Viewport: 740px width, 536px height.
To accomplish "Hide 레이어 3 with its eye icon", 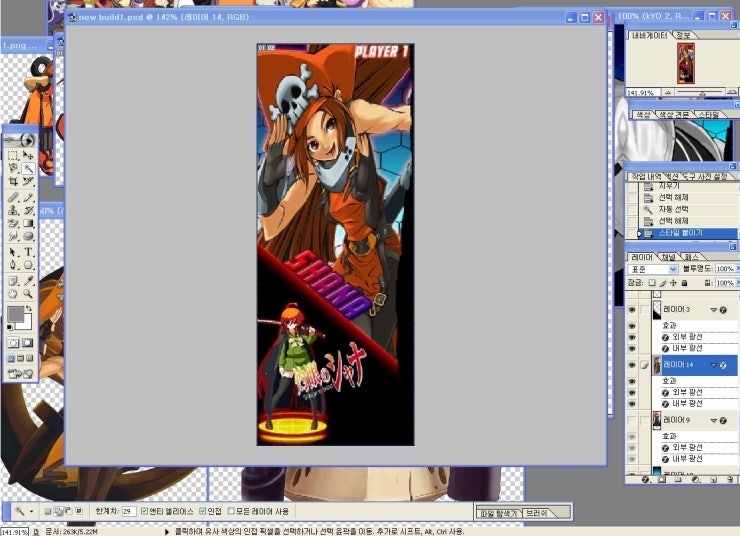I will click(x=632, y=310).
